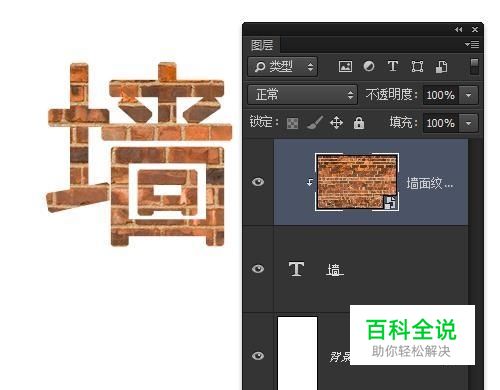Filter layers by pixel image icon
Image resolution: width=500 pixels, height=390 pixels.
pyautogui.click(x=345, y=66)
